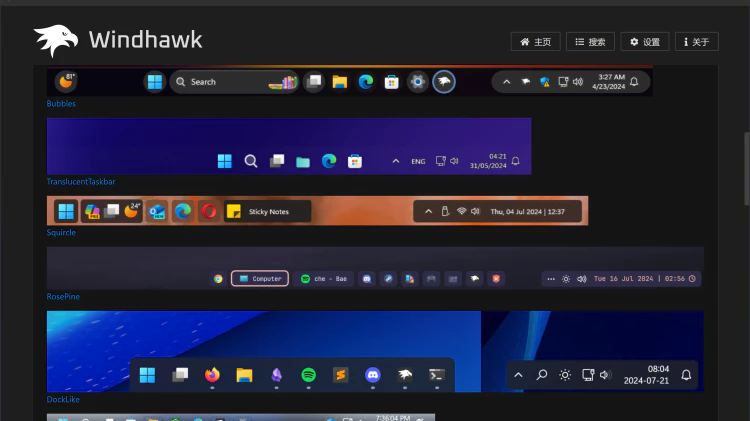Click the File Explorer icon in DockLike dock
The width and height of the screenshot is (750, 421).
click(x=244, y=375)
